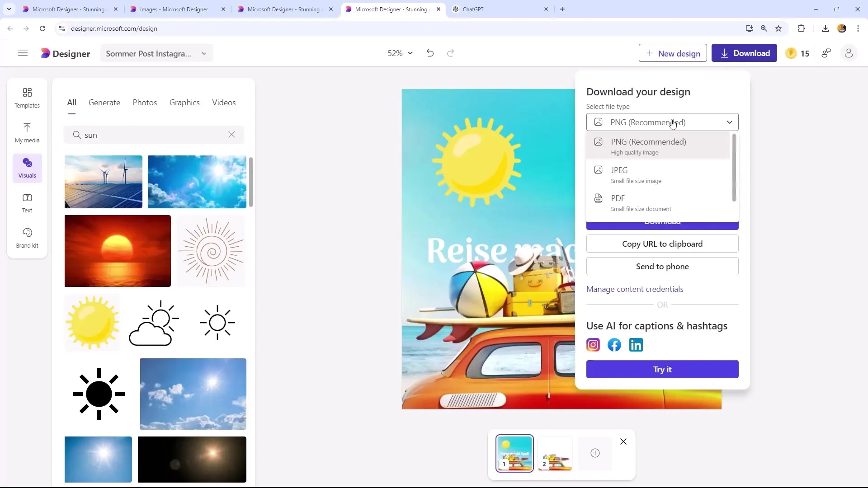
Task: Select page 2 thumbnail
Action: tap(555, 453)
